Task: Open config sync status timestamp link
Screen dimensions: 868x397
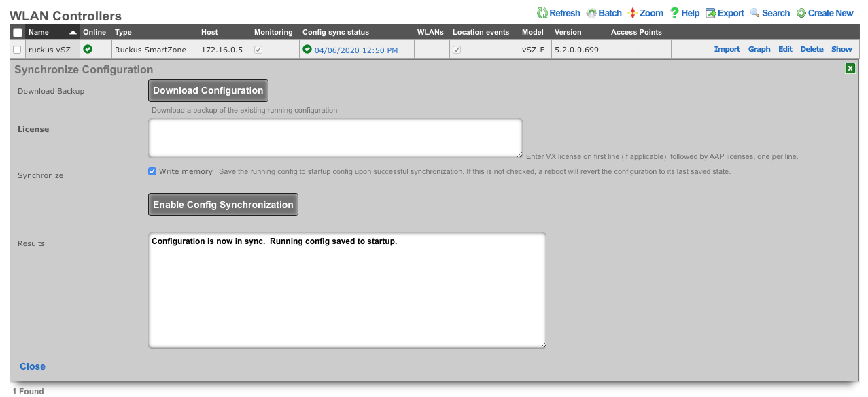Action: [355, 50]
